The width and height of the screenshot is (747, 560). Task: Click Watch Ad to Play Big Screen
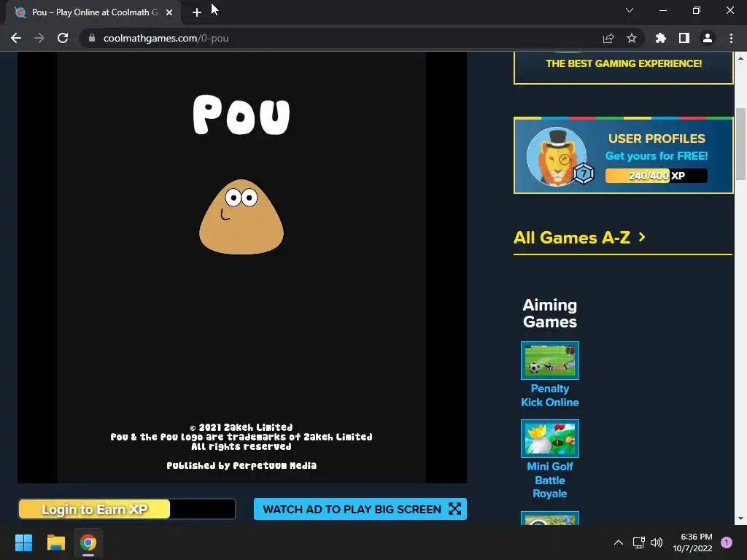360,509
